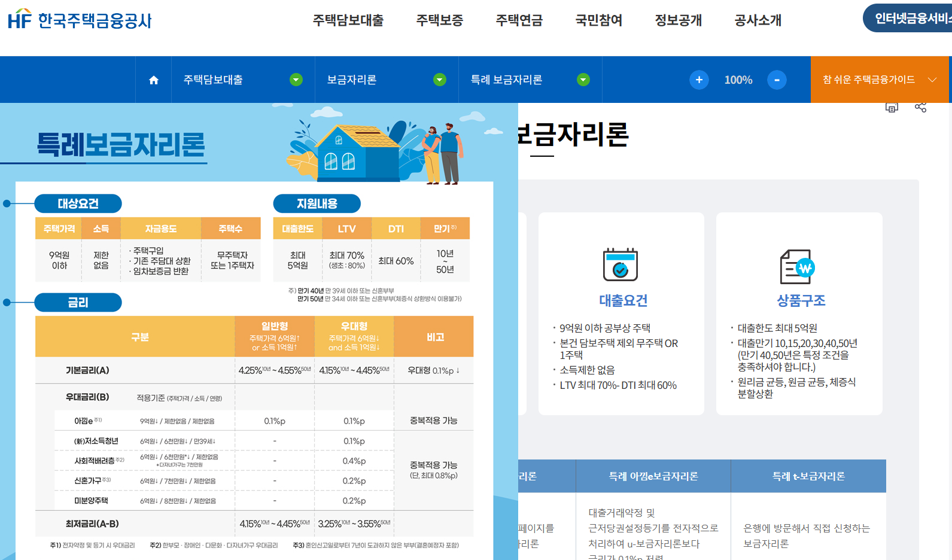Click the share icon
Viewport: 952px width, 560px height.
point(920,107)
